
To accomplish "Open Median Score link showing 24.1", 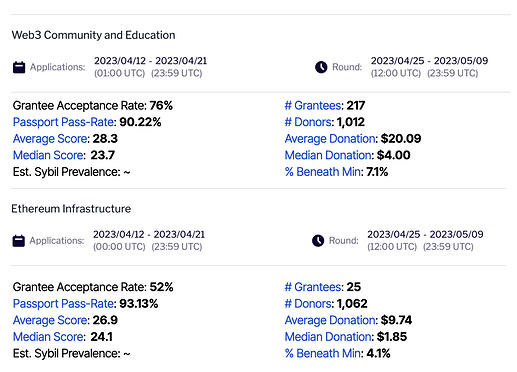I will (49, 337).
